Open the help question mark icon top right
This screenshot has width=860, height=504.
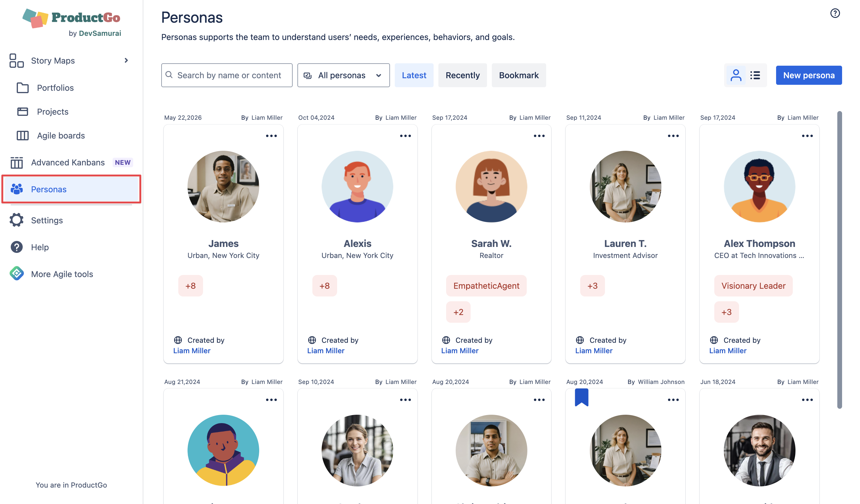[x=835, y=13]
